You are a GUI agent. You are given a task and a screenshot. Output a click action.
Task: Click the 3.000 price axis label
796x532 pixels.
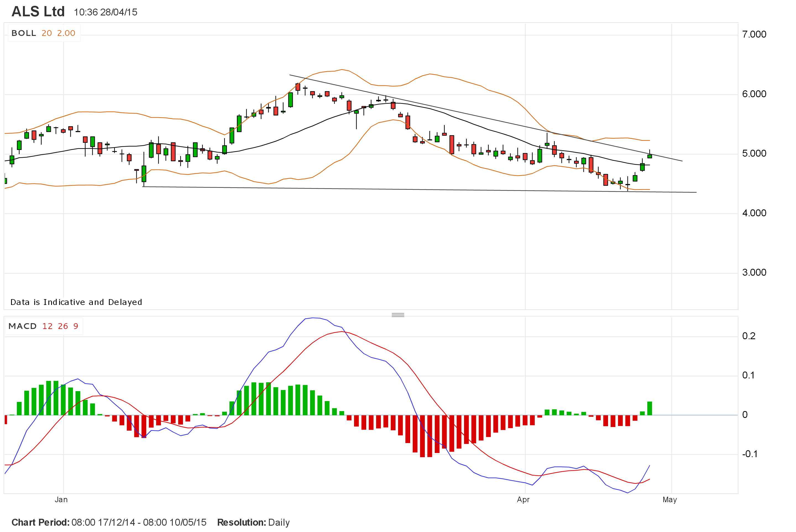tap(754, 272)
